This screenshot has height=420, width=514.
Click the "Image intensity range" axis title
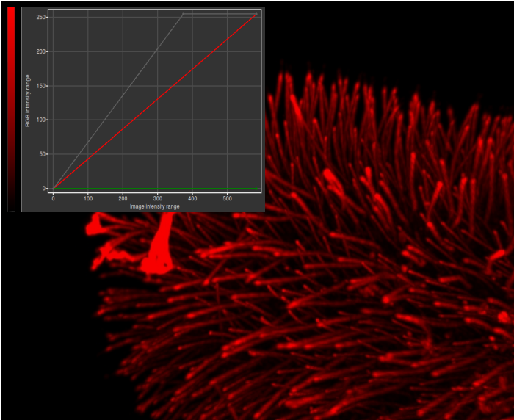tap(155, 206)
